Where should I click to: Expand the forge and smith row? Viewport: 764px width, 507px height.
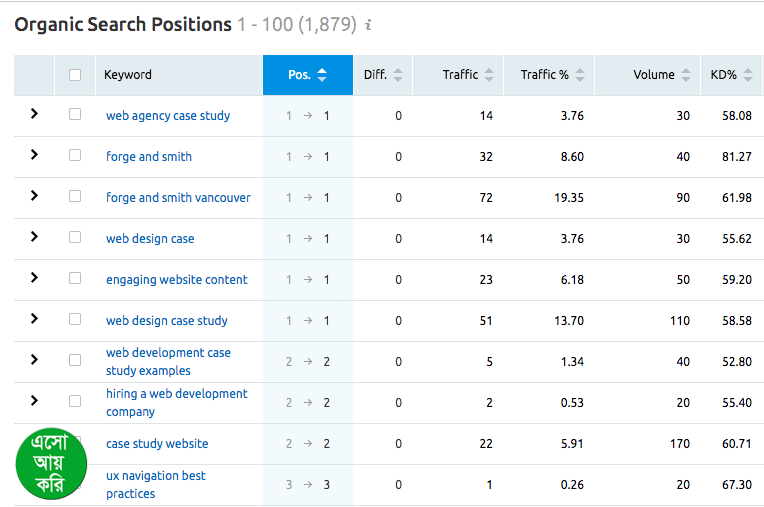pos(34,155)
